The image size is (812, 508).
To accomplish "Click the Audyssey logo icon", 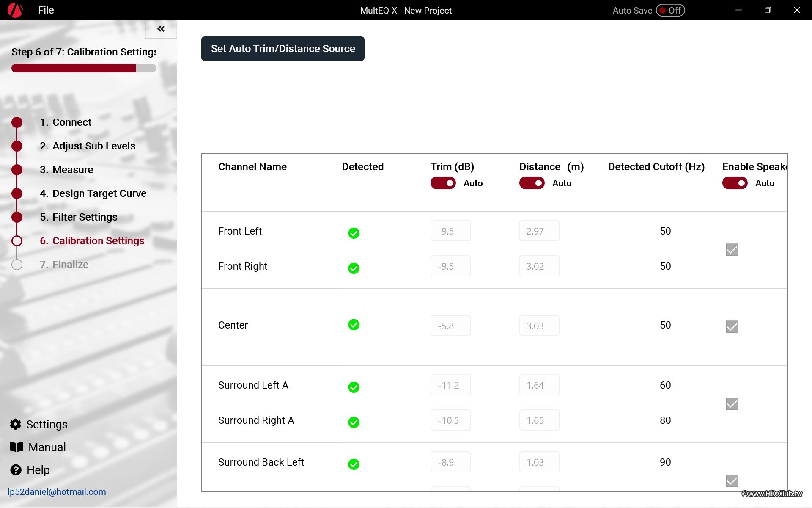I will point(15,10).
